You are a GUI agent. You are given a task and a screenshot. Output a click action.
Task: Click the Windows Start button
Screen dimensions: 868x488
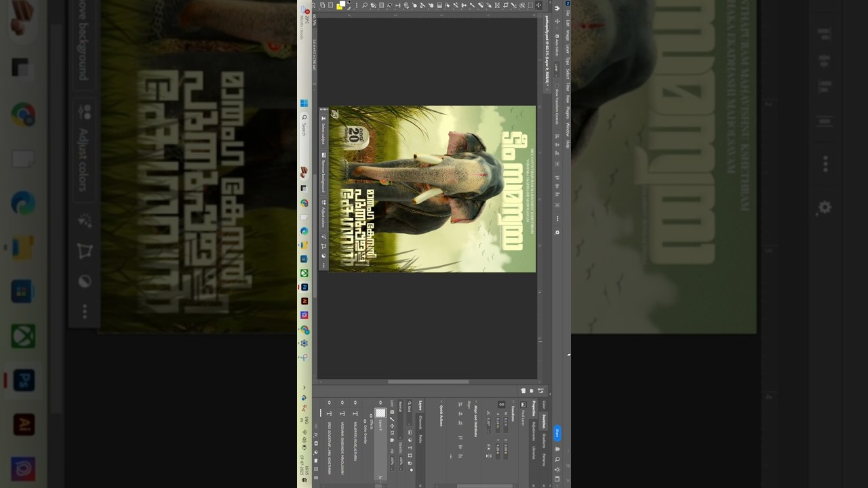pyautogui.click(x=304, y=103)
